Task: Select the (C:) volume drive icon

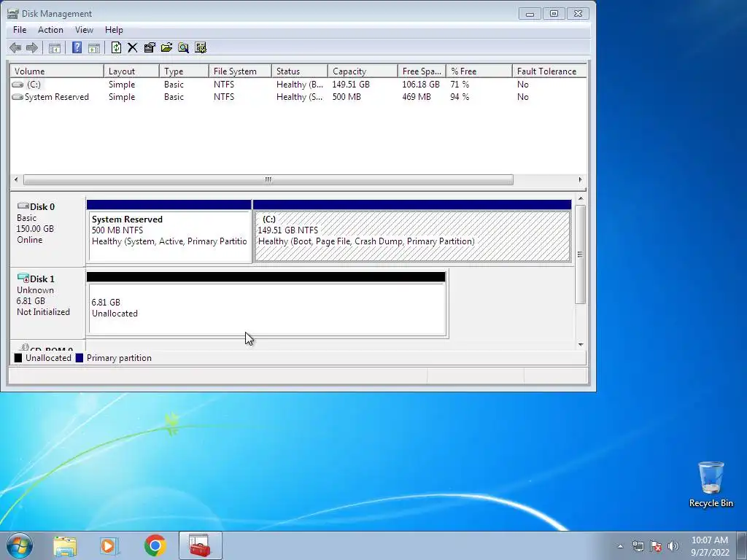Action: (18, 85)
